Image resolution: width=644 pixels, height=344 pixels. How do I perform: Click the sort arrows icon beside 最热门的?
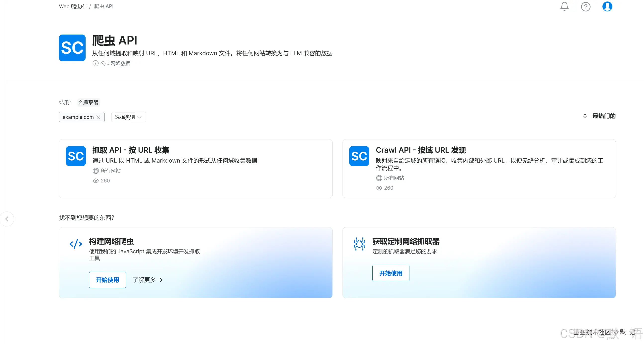tap(585, 116)
